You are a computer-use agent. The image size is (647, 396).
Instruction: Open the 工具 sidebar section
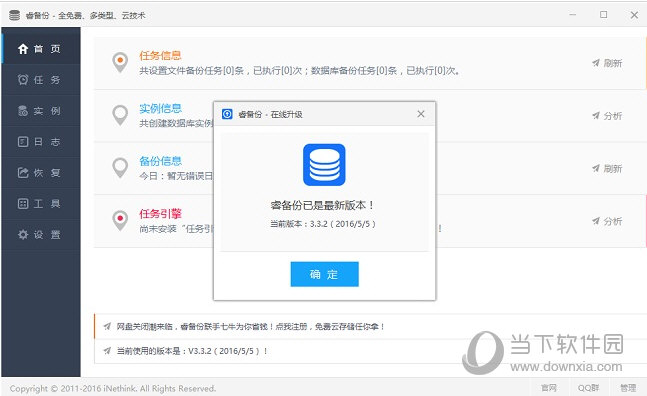click(41, 203)
